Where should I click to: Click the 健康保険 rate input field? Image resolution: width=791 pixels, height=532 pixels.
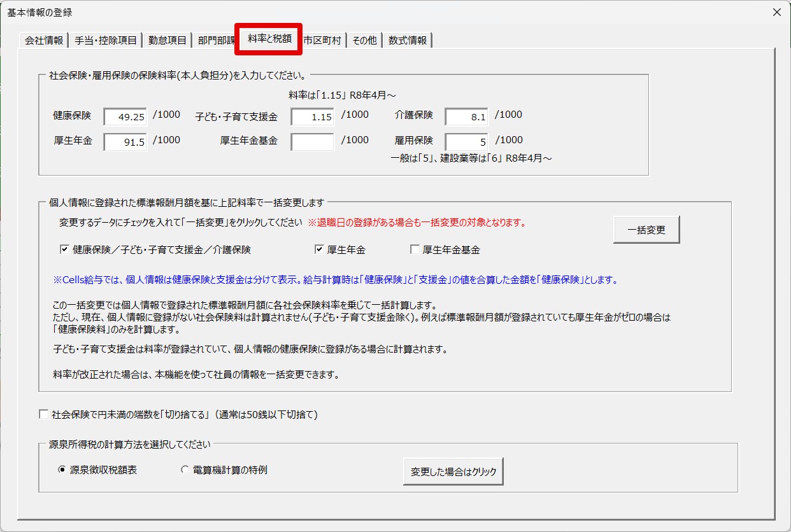click(125, 117)
